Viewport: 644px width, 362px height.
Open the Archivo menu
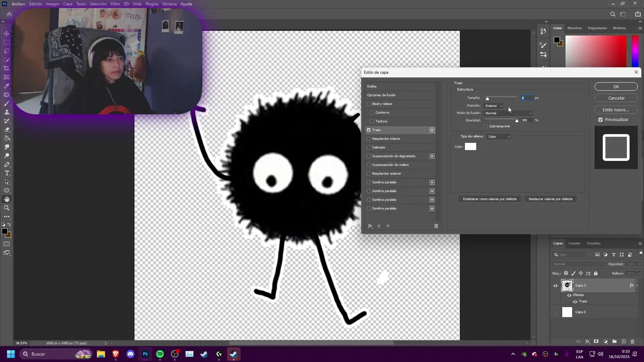click(18, 4)
